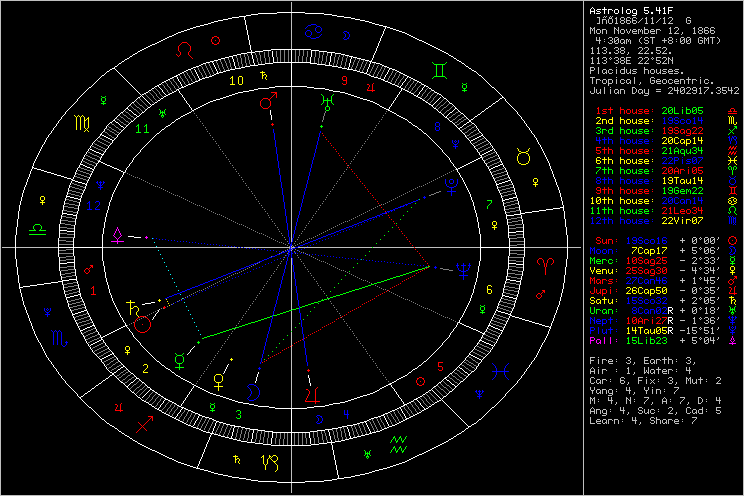
Task: Click the Leo glyph on the outer zodiac ring
Action: point(186,48)
